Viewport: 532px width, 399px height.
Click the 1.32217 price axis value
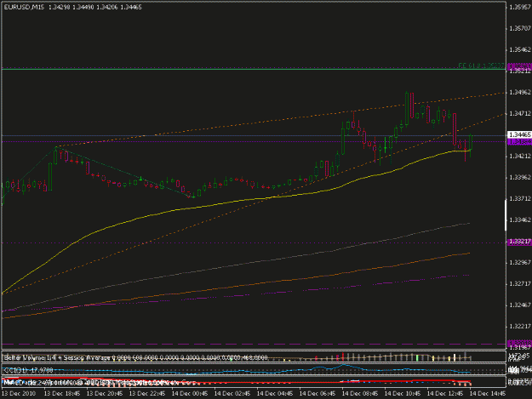point(520,326)
